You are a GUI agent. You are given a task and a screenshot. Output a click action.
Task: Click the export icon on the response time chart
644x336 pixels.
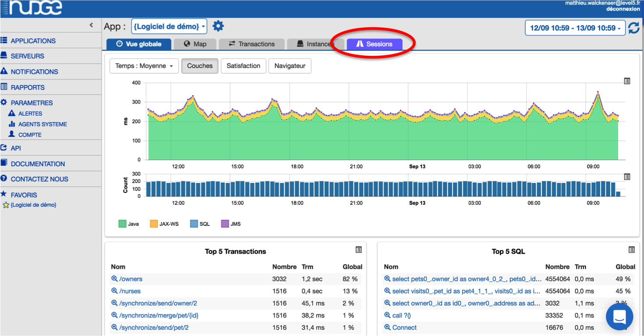pos(627,81)
